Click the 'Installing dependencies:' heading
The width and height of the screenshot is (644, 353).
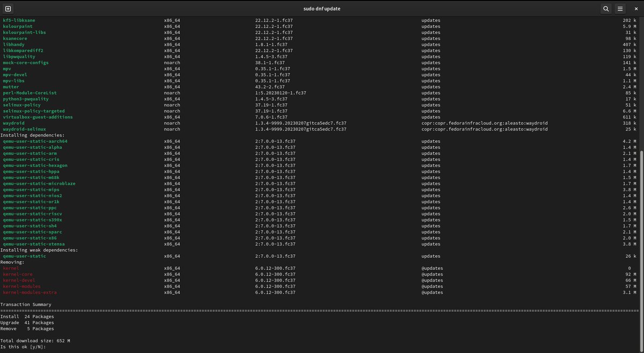click(x=32, y=135)
